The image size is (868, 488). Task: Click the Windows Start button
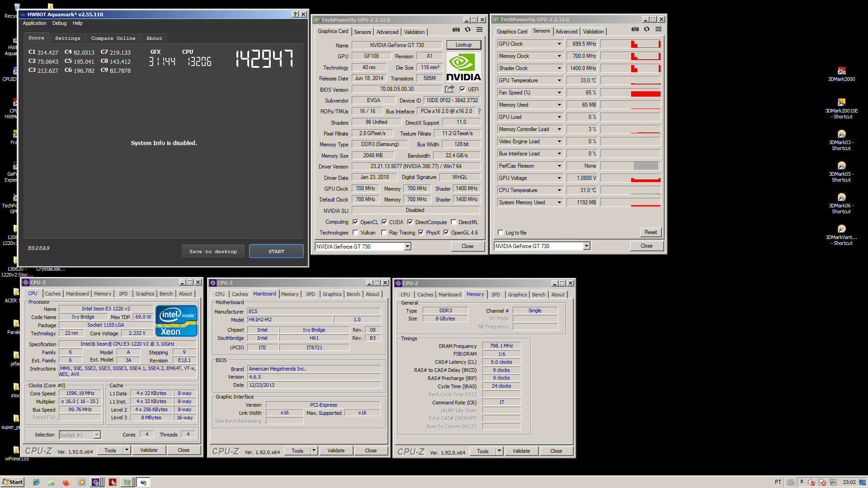(x=13, y=482)
